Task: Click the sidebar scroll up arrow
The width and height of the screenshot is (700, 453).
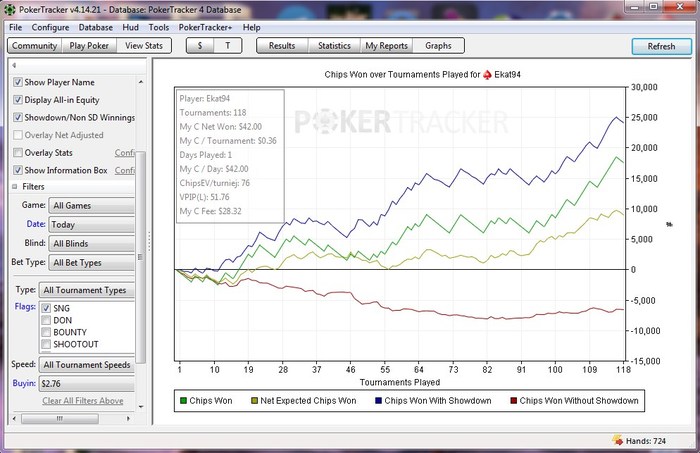Action: coord(141,82)
